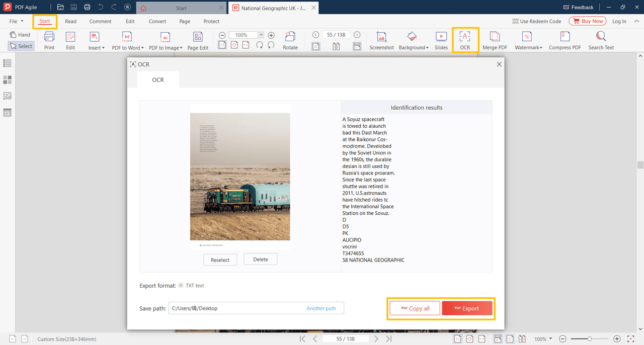The height and width of the screenshot is (345, 644).
Task: Activate the Hand tool
Action: (x=20, y=34)
